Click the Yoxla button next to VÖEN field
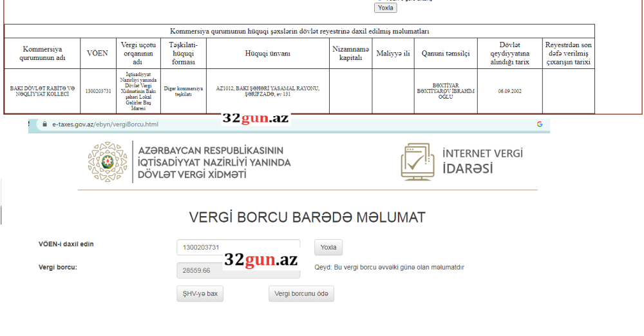 click(x=328, y=247)
